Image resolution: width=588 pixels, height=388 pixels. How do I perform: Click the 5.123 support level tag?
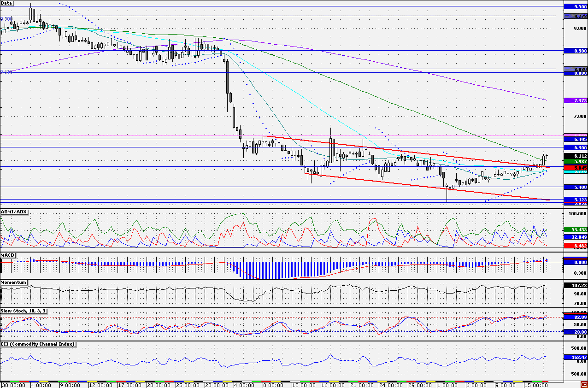click(x=576, y=200)
